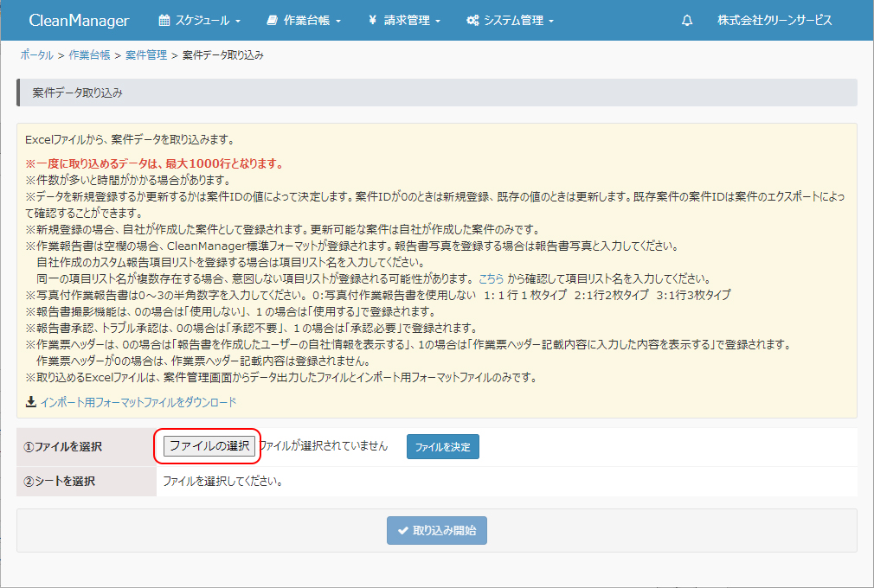
Task: Click the book icon beside 作業台帳 in navbar
Action: (x=272, y=20)
